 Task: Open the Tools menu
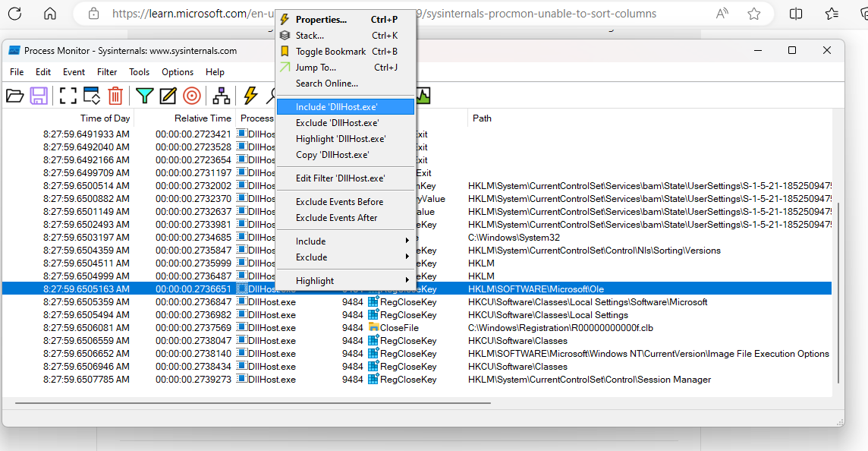pyautogui.click(x=139, y=72)
